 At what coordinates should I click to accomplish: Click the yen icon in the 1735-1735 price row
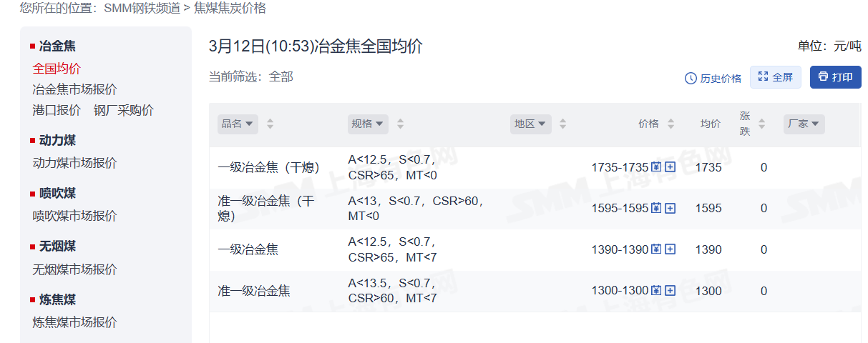[656, 167]
